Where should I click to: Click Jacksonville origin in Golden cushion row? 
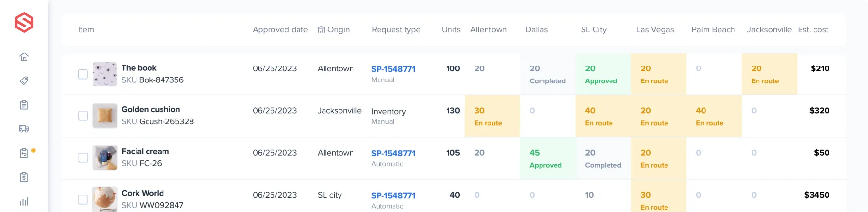point(339,110)
